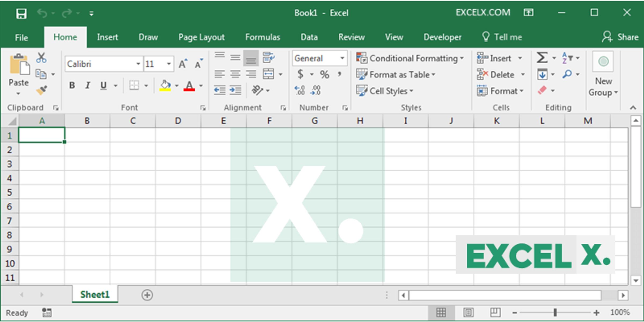This screenshot has width=644, height=322.
Task: Click the Cut scissors icon
Action: [x=41, y=58]
